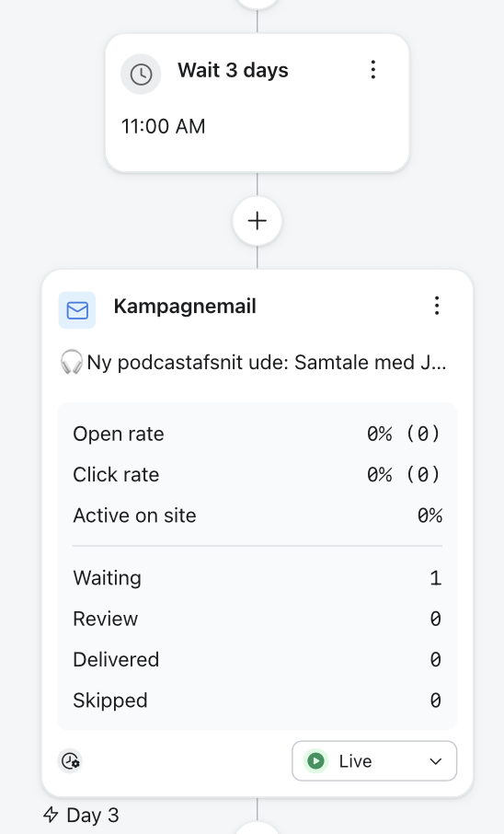Select the Wait 3 days title

[233, 70]
